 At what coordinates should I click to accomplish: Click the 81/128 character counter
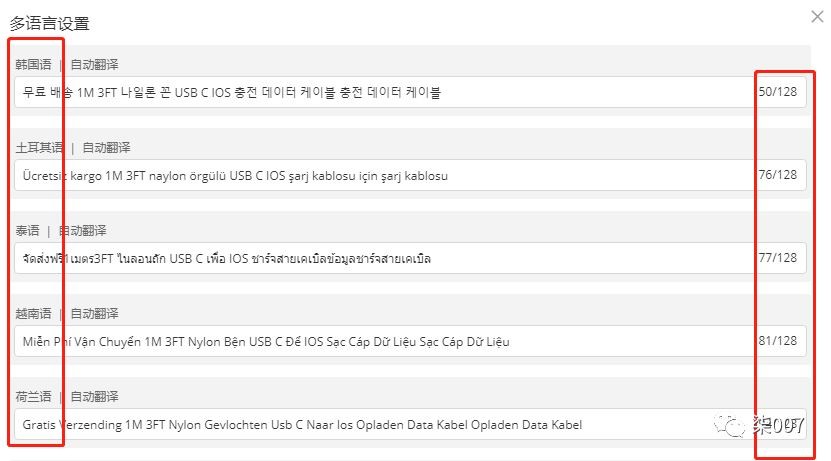tap(777, 341)
